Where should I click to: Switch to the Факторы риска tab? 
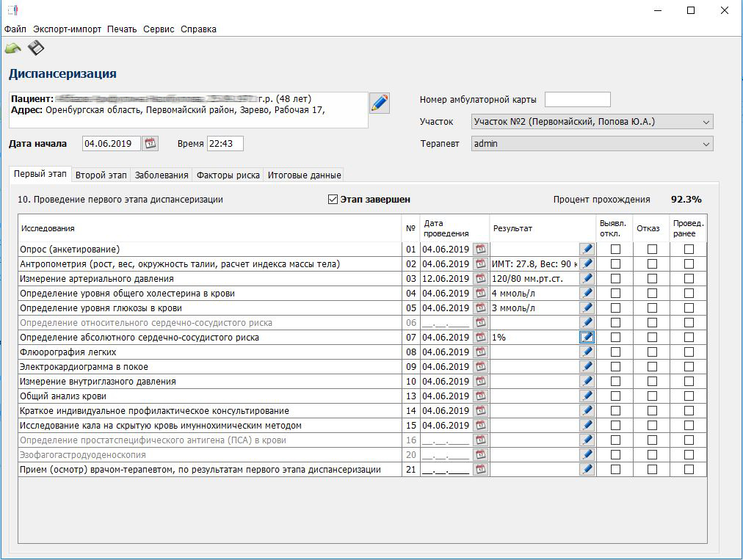228,175
